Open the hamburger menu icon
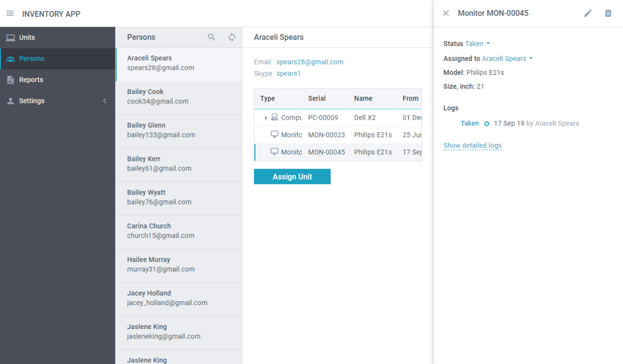The height and width of the screenshot is (364, 623). [x=10, y=13]
